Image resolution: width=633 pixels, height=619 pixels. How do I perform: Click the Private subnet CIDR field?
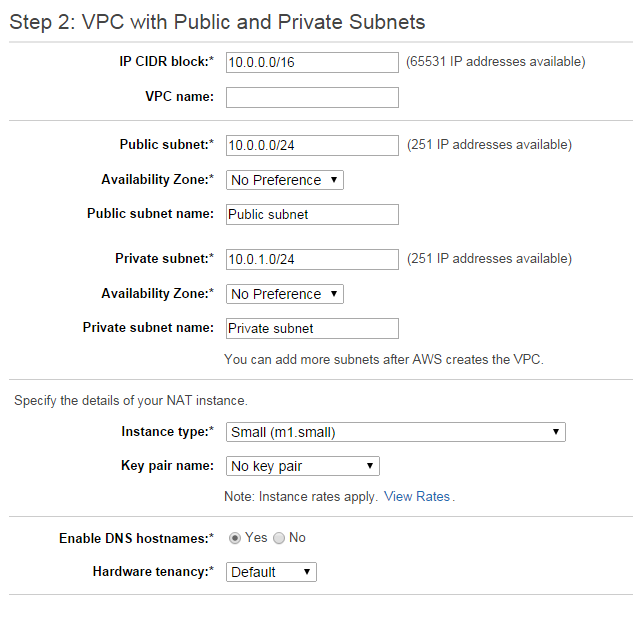312,259
